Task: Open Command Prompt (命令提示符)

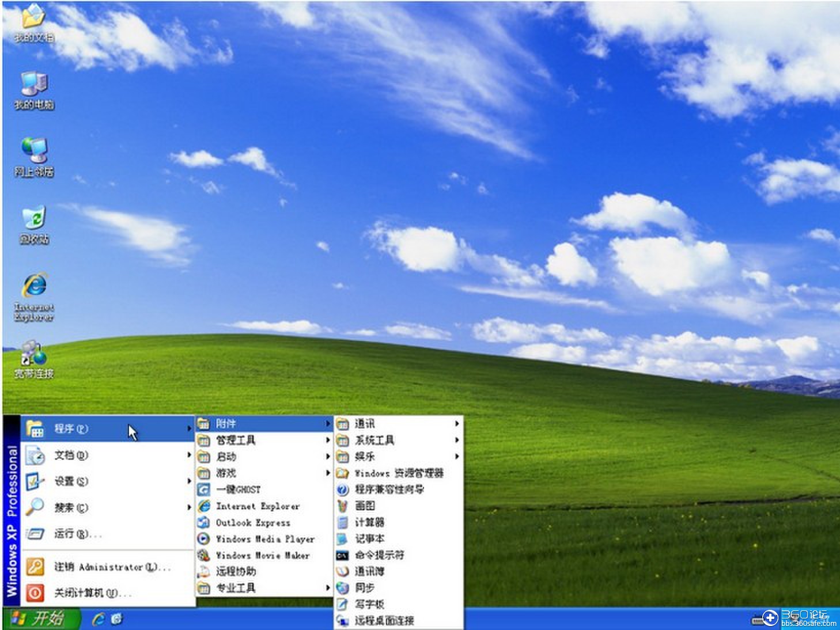Action: (380, 555)
